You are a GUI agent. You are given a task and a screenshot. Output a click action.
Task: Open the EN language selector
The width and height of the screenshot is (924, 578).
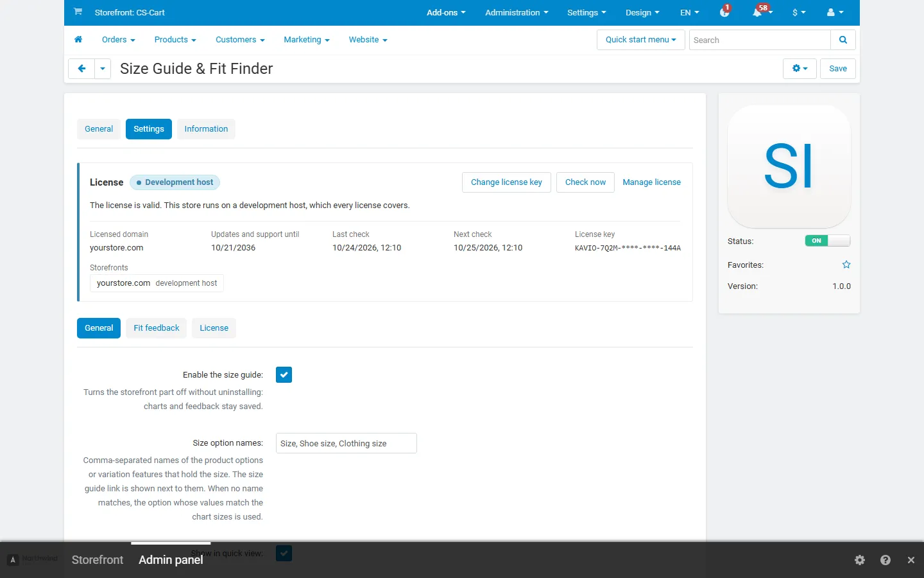pos(690,12)
